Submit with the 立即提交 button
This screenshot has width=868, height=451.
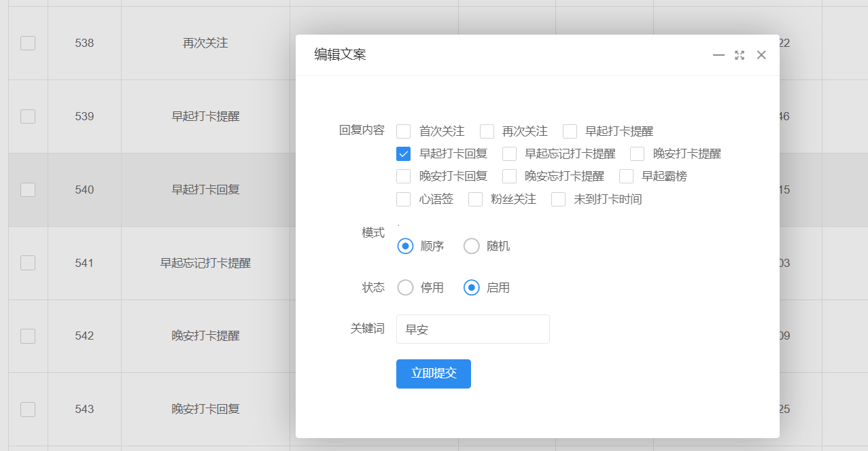coord(434,374)
